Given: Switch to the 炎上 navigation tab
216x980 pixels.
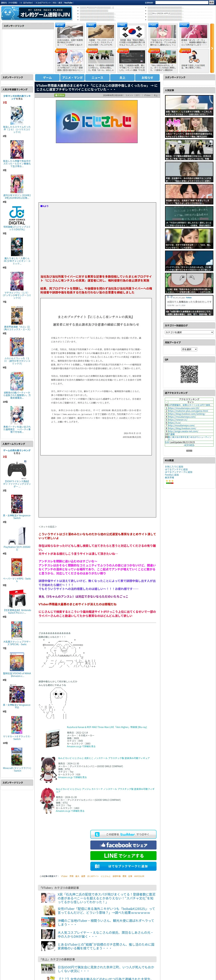Looking at the screenshot, I should click(x=122, y=77).
